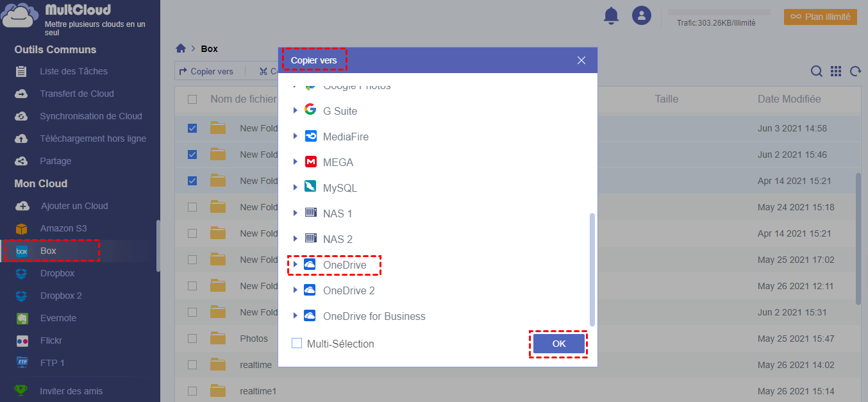Click Transfert de Cloud sidebar icon
Screen dimensions: 868x402
click(21, 94)
